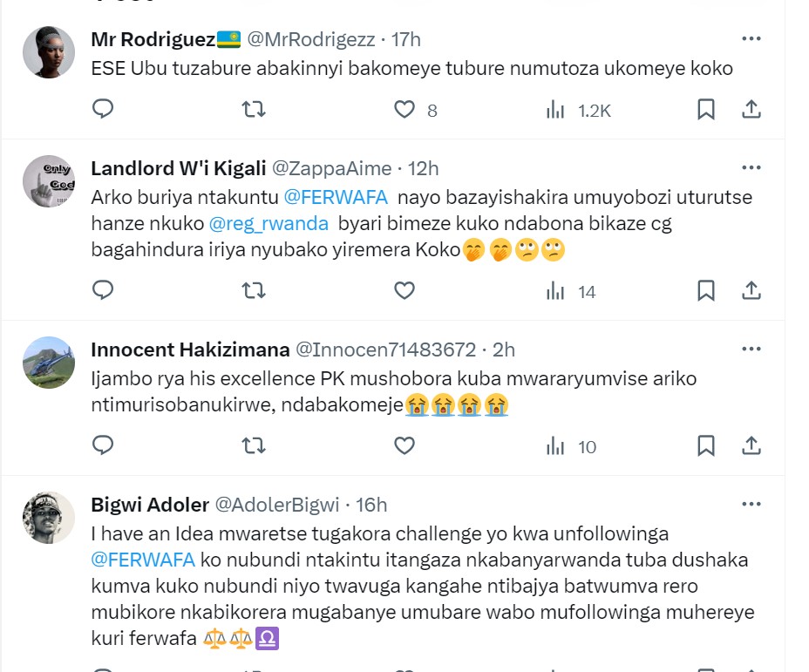Open more options on Innocent Hakizimana's post
The image size is (809, 672).
(751, 350)
